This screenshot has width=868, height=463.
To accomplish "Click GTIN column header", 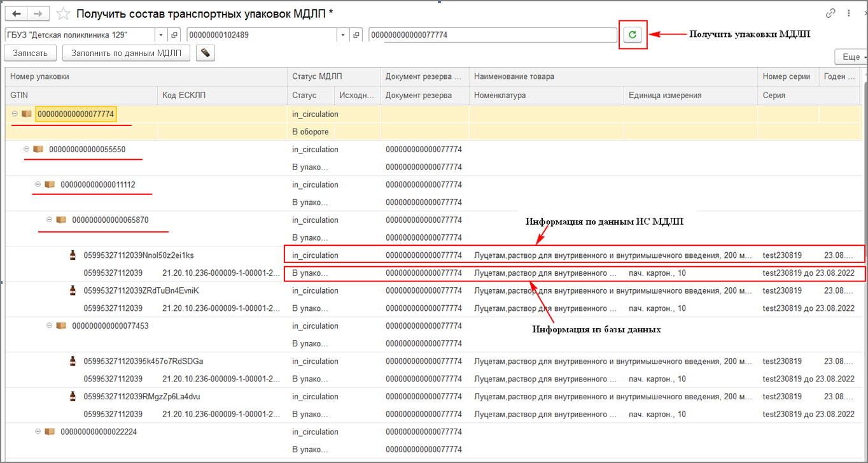I will 81,96.
